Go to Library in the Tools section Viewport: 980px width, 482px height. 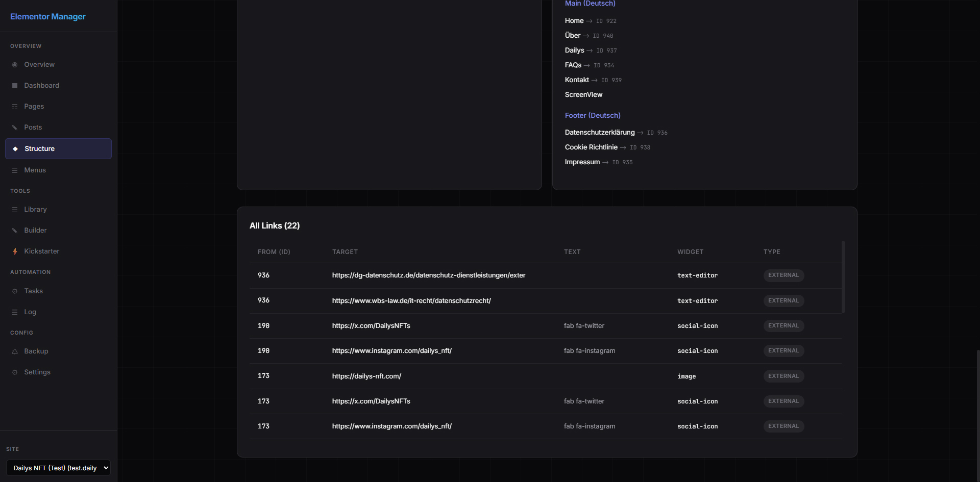click(35, 210)
